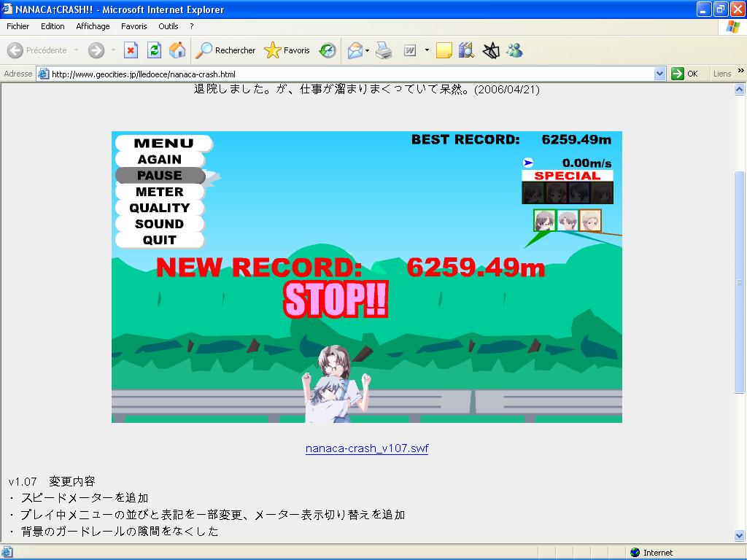
Task: Click the black origami bird toolbar icon
Action: [x=491, y=50]
